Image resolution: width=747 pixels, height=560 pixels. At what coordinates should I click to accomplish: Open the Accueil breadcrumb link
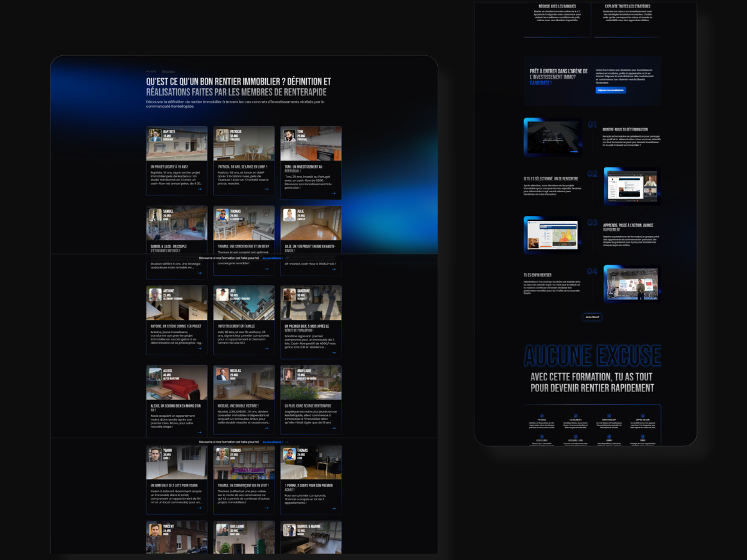151,71
